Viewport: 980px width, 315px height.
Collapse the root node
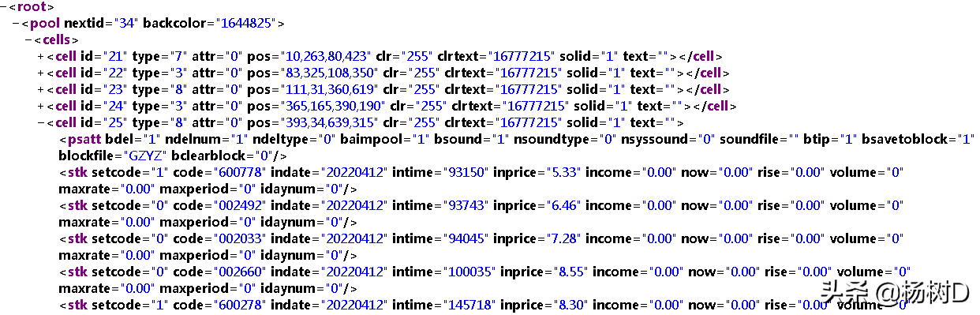point(3,8)
